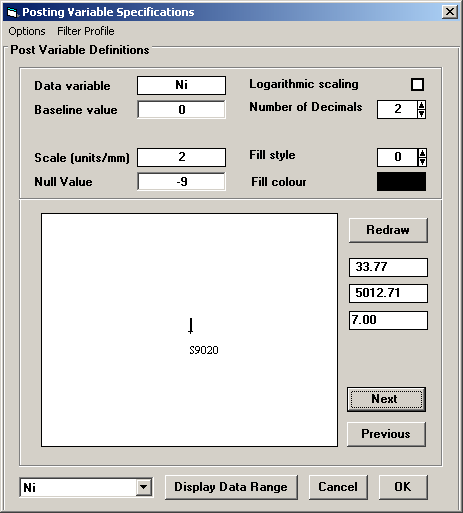Open the Options menu
This screenshot has width=463, height=513.
tap(27, 31)
